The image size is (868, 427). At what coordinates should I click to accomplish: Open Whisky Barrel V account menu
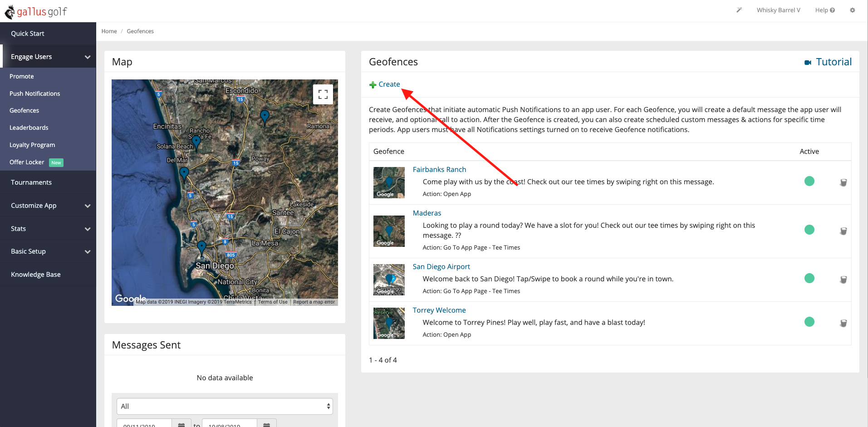pyautogui.click(x=778, y=10)
